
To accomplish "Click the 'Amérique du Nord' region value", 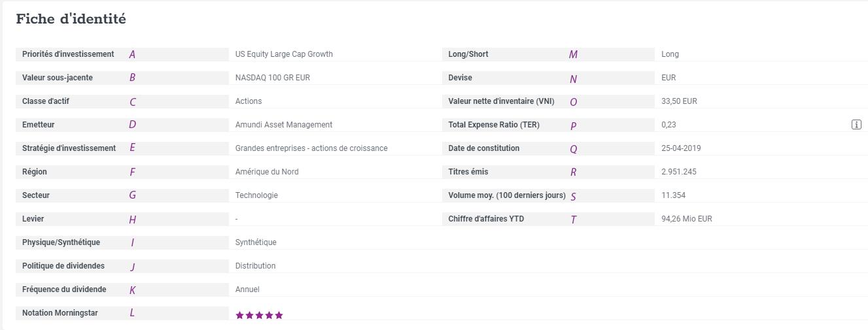I will point(267,172).
